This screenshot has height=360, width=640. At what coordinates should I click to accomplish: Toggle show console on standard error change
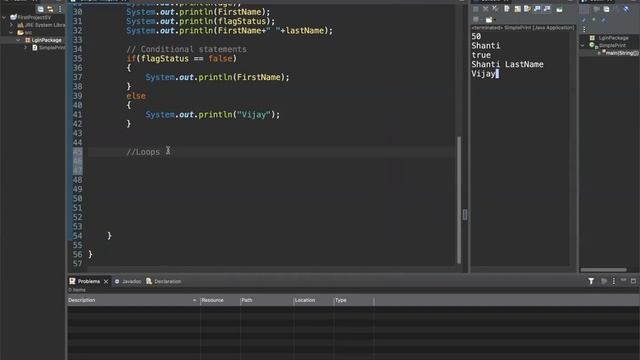[547, 9]
